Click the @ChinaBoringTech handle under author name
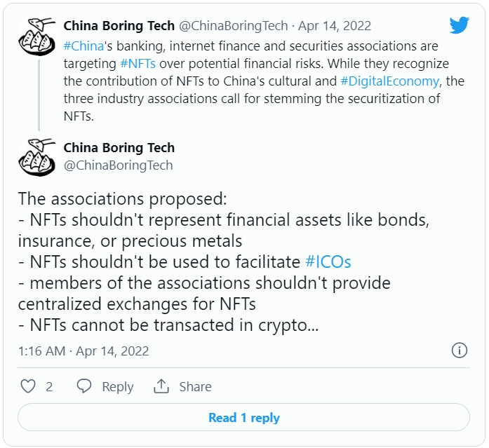489x448 pixels. pos(118,165)
